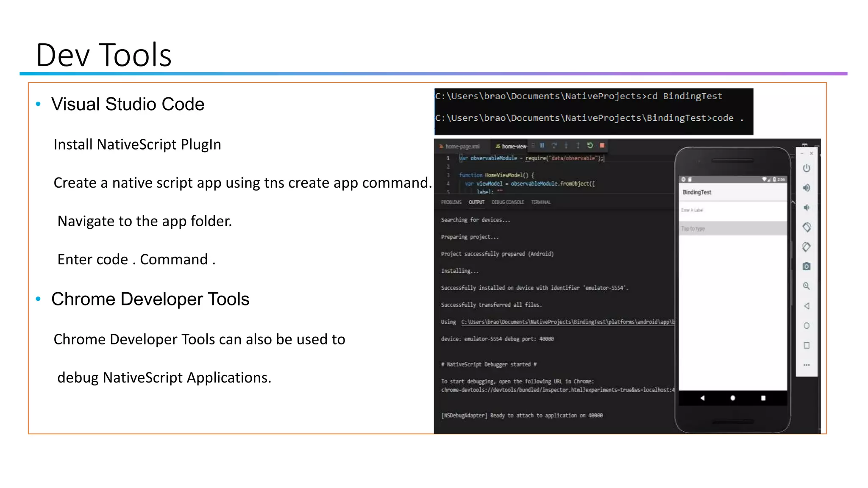
Task: Click code line 1 'var observableModule'
Action: 531,158
